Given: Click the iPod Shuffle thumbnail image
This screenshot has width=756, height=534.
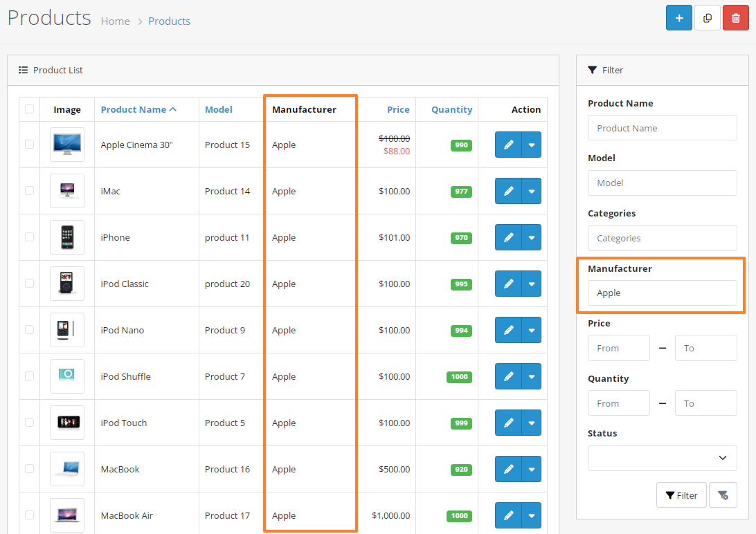Looking at the screenshot, I should click(x=67, y=376).
